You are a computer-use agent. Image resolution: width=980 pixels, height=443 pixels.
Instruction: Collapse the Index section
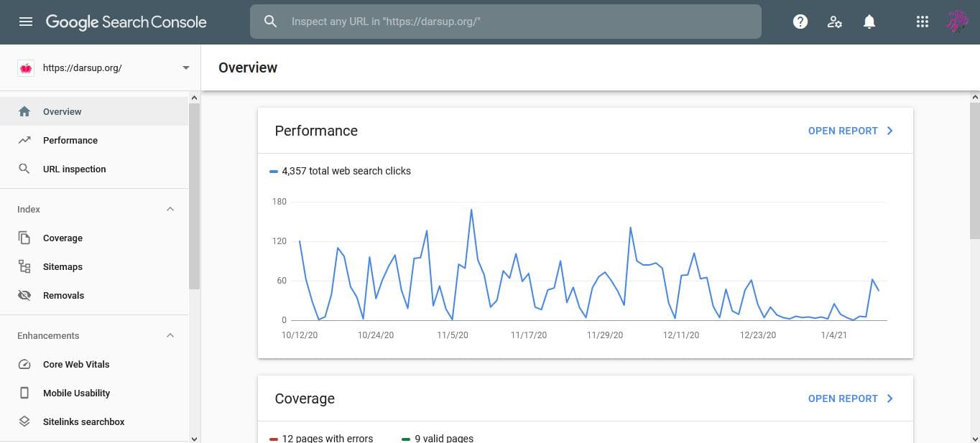(x=170, y=209)
